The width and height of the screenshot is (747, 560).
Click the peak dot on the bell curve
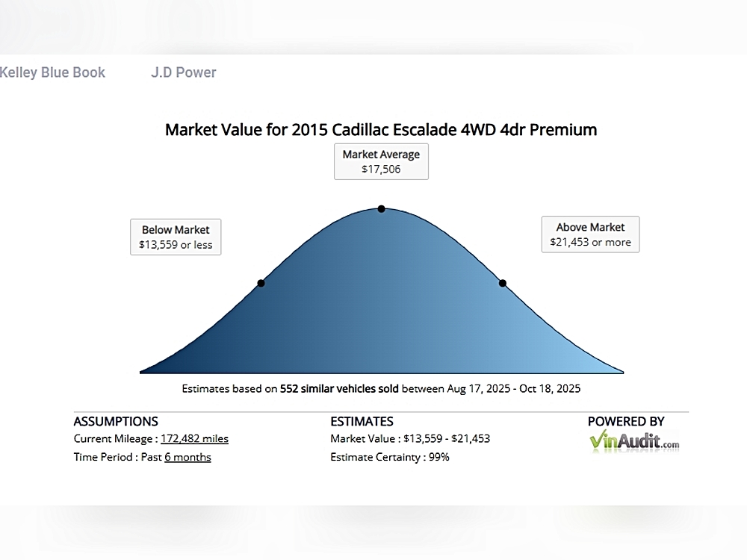click(x=381, y=208)
